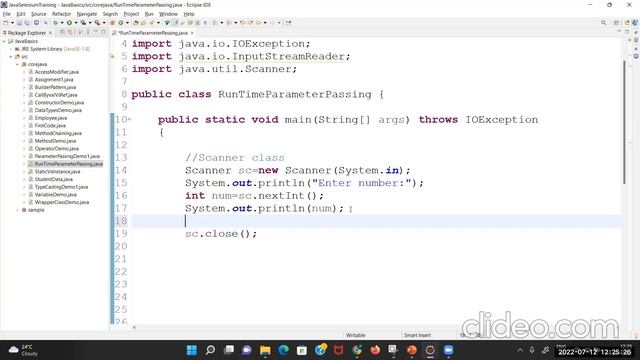Open Firefox from taskbar
The height and width of the screenshot is (360, 640).
[x=375, y=350]
